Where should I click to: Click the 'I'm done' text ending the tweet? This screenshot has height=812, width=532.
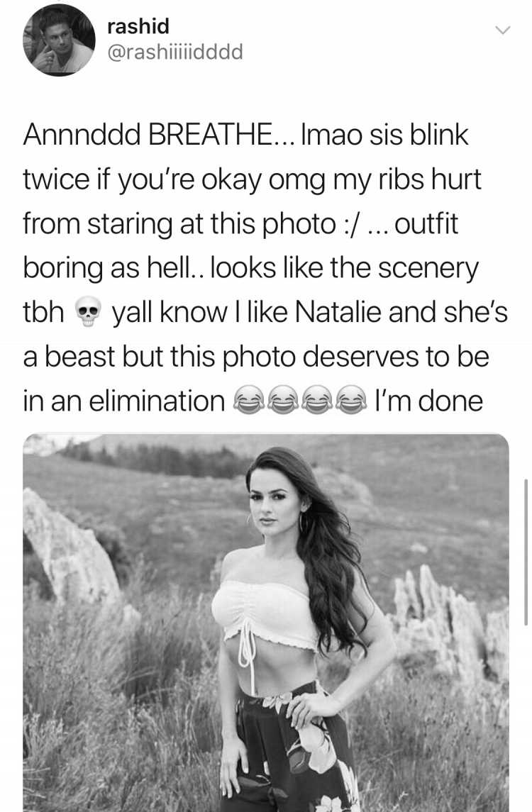pos(428,401)
